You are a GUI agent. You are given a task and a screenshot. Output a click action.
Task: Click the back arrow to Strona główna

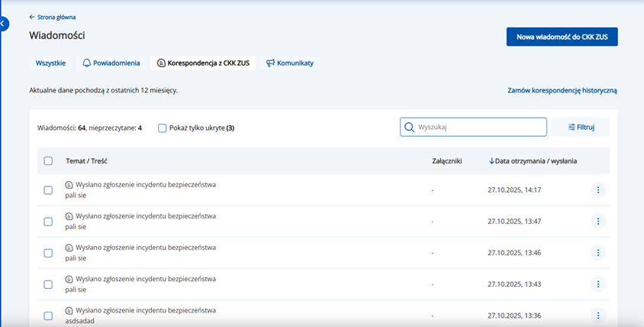click(x=32, y=17)
